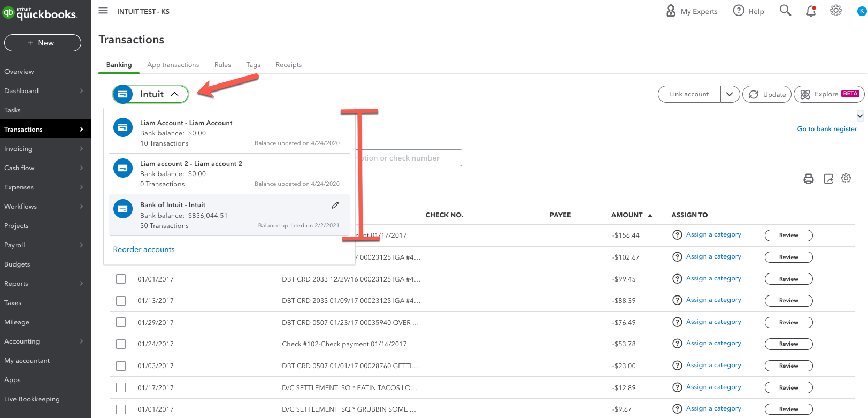Click help icon for -$9.67 row

pos(677,409)
